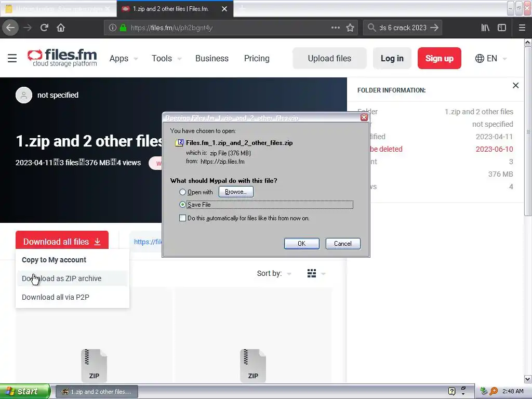This screenshot has height=399, width=532.
Task: Click the search box with crack 2023 text
Action: tap(403, 28)
